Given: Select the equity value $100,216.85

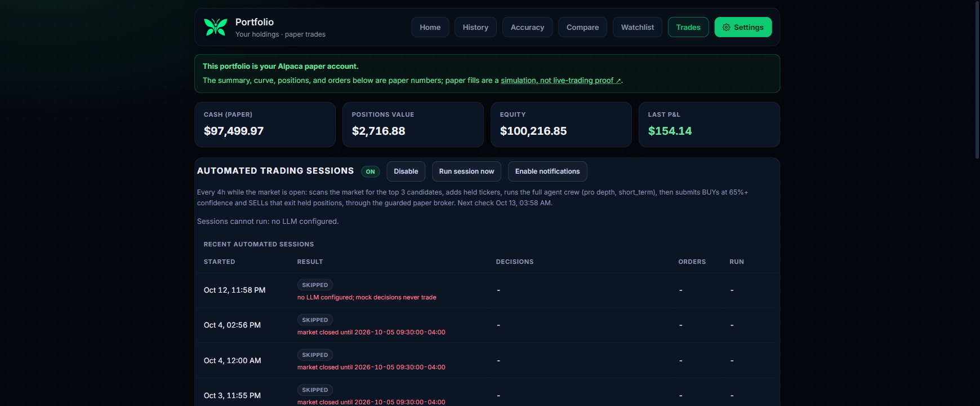Looking at the screenshot, I should [x=533, y=131].
